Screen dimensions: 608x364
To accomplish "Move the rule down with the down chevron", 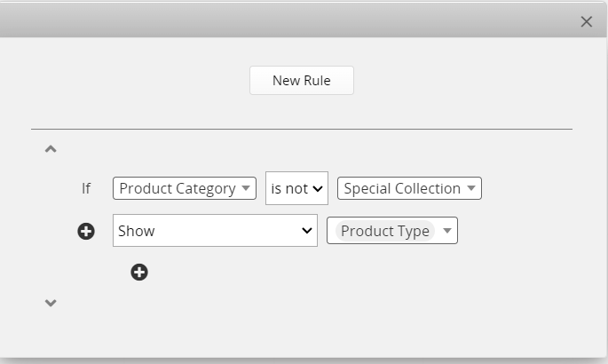I will (x=51, y=303).
